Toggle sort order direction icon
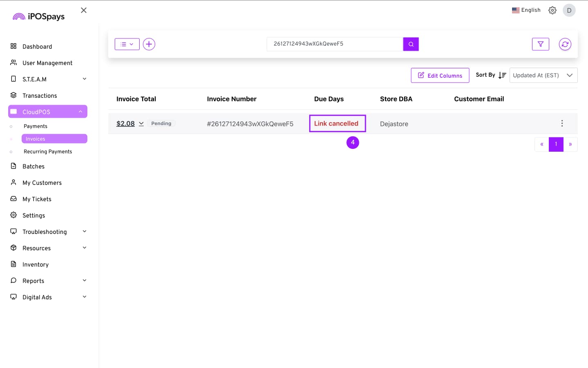The image size is (588, 368). (x=502, y=75)
